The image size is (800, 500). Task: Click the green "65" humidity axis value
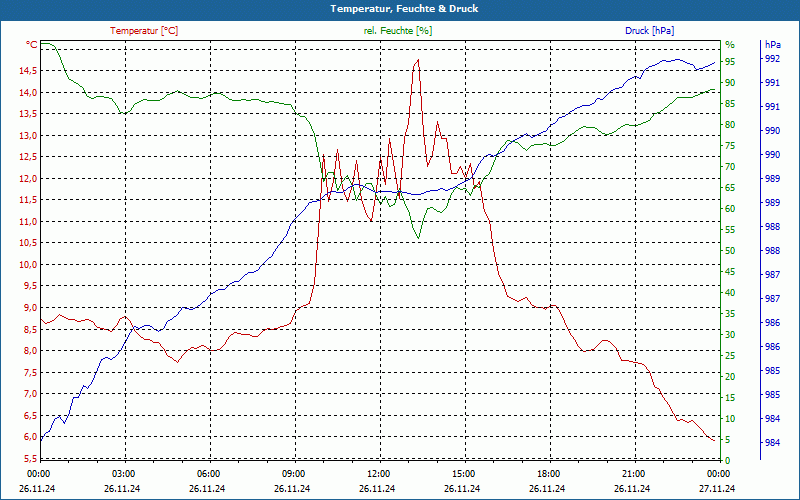[x=730, y=188]
